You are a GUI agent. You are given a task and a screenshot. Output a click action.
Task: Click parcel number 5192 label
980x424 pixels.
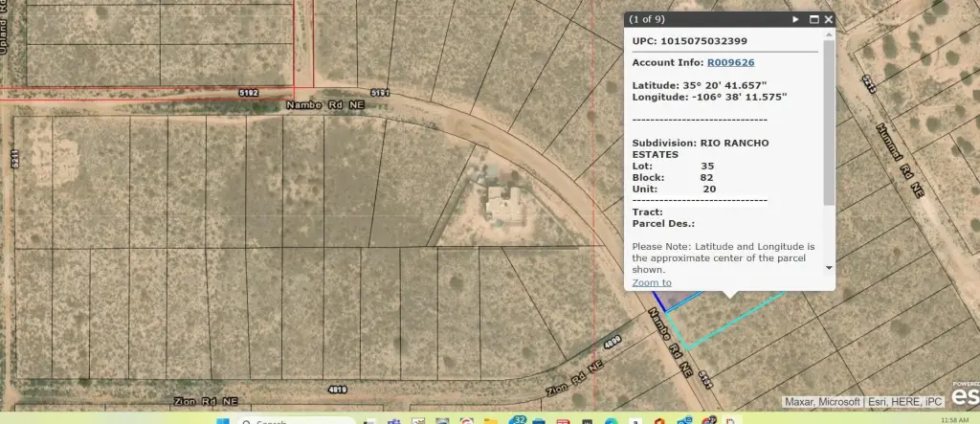[249, 93]
